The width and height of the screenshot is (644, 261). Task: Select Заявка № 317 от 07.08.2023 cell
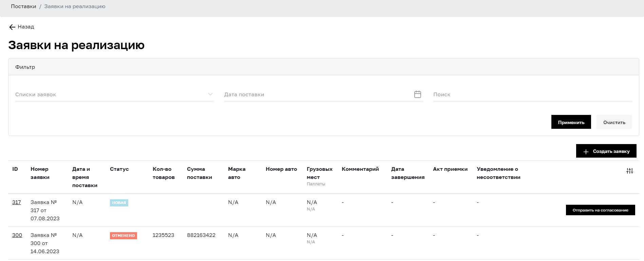(45, 210)
